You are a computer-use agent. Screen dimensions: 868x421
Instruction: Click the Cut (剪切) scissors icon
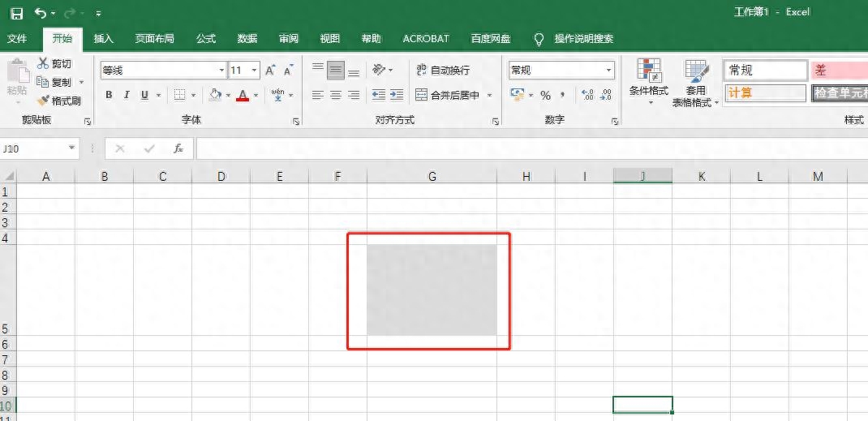(x=43, y=63)
